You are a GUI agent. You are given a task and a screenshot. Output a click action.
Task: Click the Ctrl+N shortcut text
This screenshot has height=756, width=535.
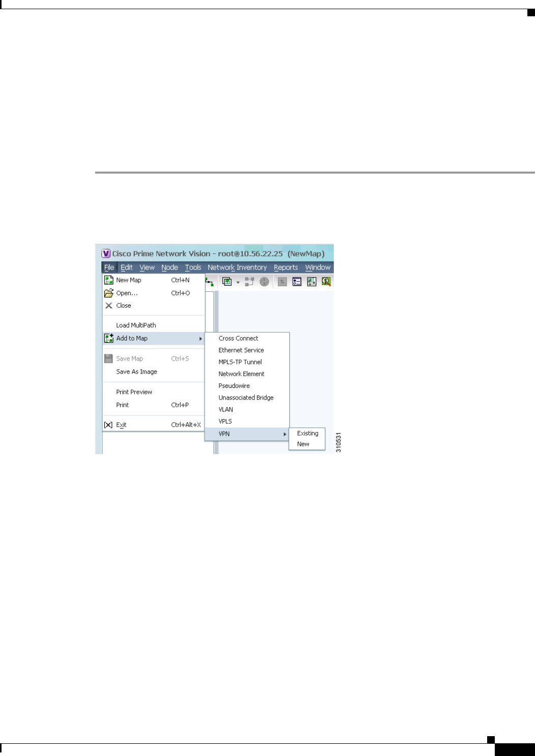pyautogui.click(x=180, y=280)
